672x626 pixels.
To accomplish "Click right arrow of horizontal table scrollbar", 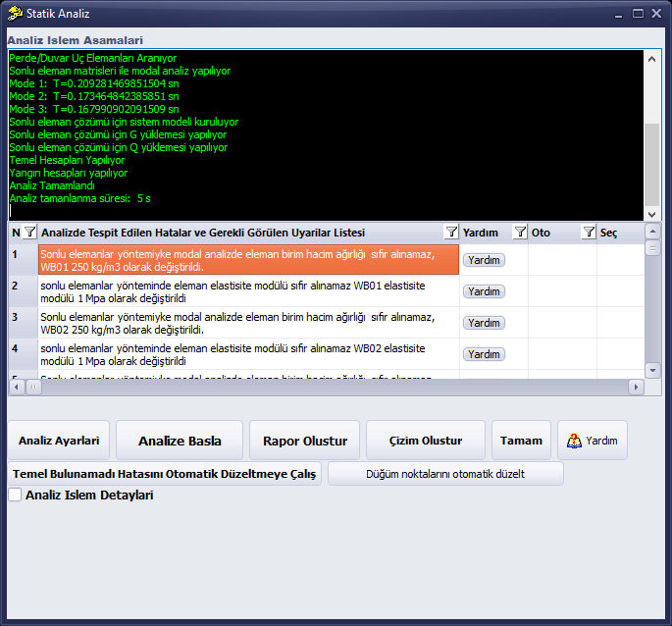I will pyautogui.click(x=636, y=388).
